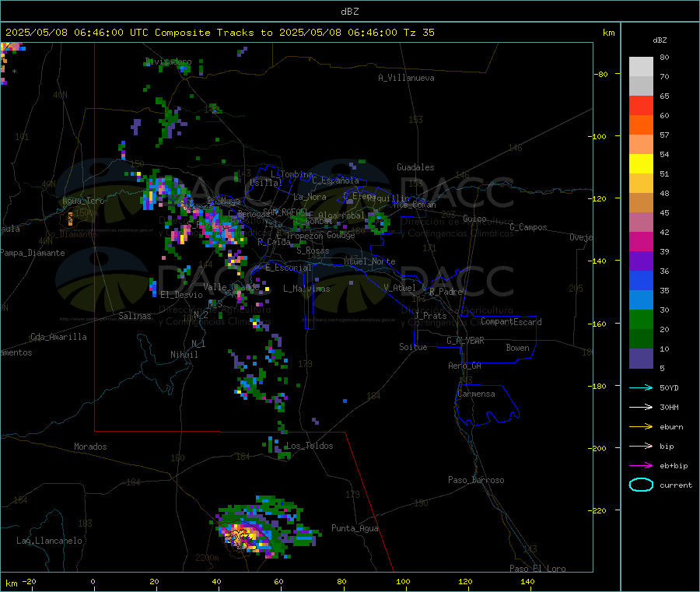Viewport: 700px width, 592px height.
Task: Select the magenta swatch in dBZ scale
Action: click(x=641, y=241)
